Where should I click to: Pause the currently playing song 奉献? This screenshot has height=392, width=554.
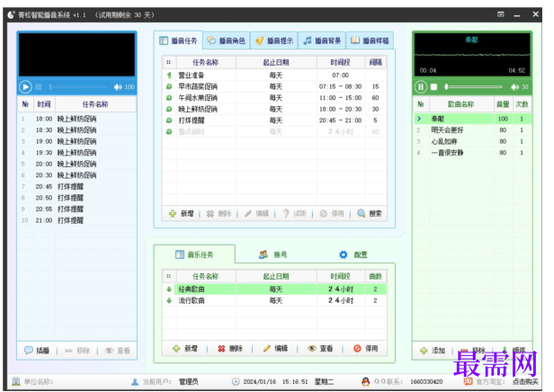[x=420, y=86]
